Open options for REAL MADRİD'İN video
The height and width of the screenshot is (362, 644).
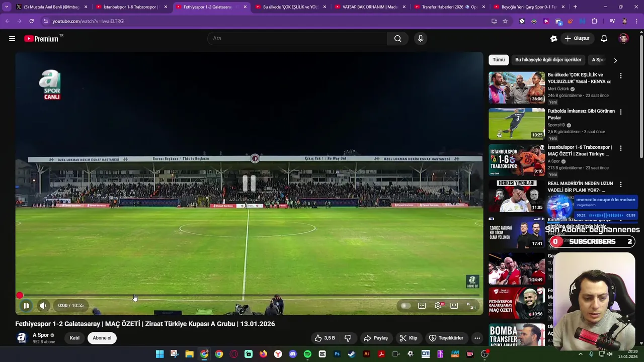(621, 185)
